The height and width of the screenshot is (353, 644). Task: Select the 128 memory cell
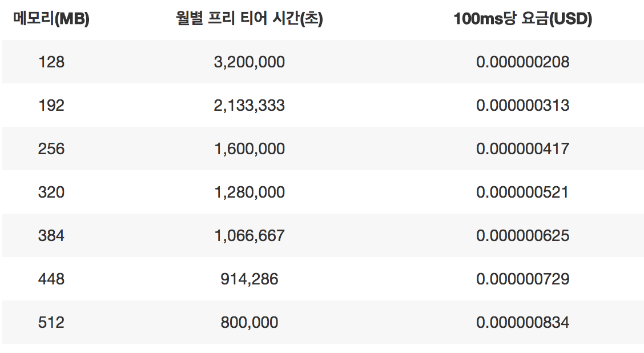pos(51,62)
